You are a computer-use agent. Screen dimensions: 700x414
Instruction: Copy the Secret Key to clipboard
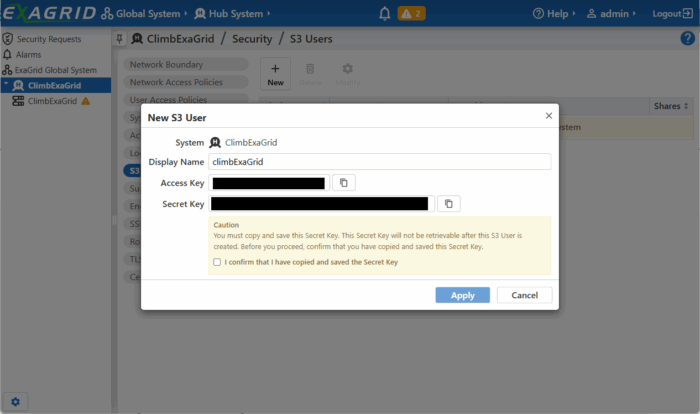click(449, 204)
